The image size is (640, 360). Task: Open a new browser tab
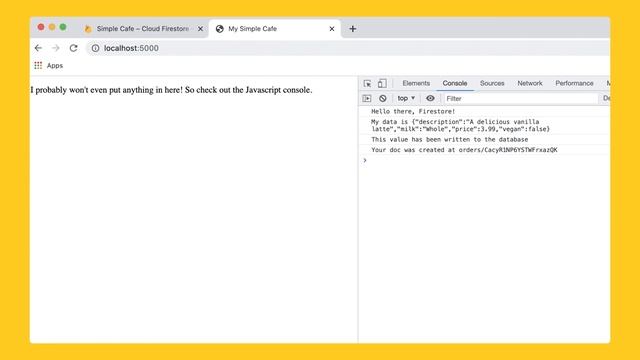(x=353, y=29)
